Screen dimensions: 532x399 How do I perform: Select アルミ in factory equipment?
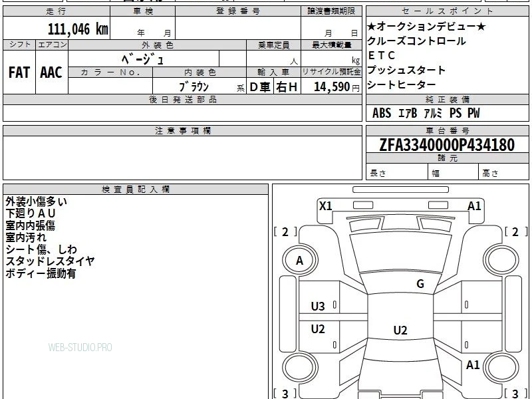pyautogui.click(x=433, y=113)
